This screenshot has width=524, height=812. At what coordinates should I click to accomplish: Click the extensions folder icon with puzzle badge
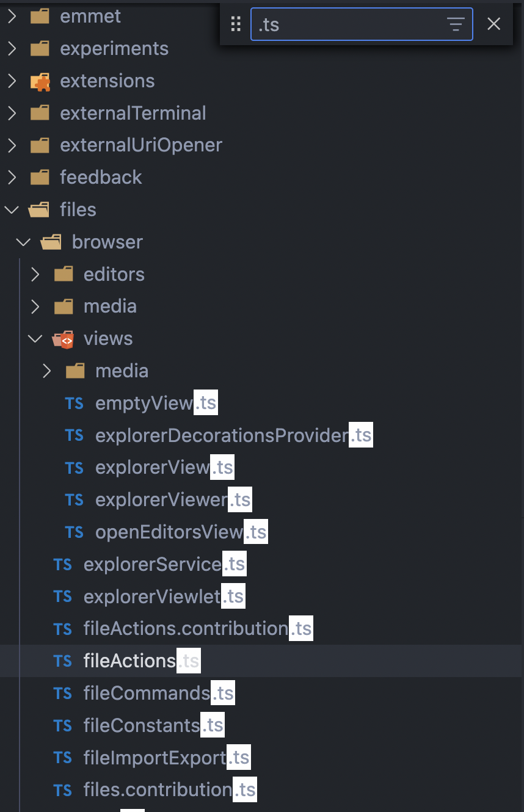(x=39, y=81)
